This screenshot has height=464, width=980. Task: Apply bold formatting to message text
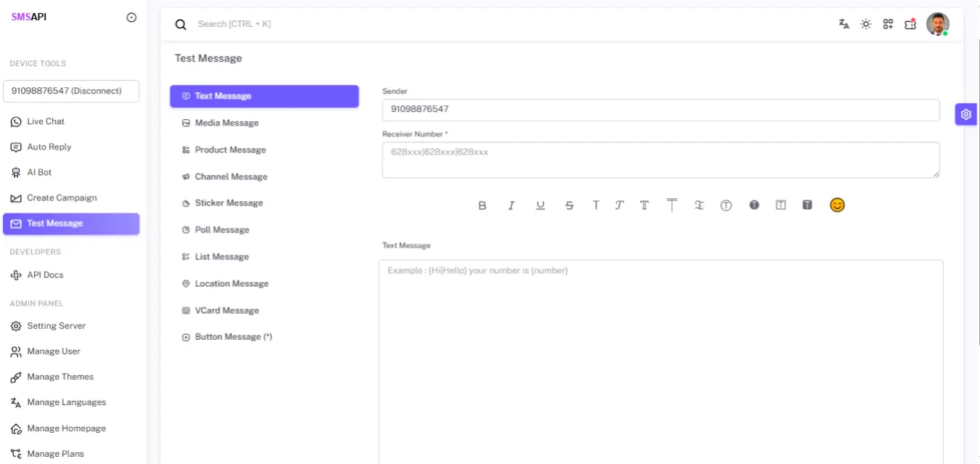click(482, 205)
